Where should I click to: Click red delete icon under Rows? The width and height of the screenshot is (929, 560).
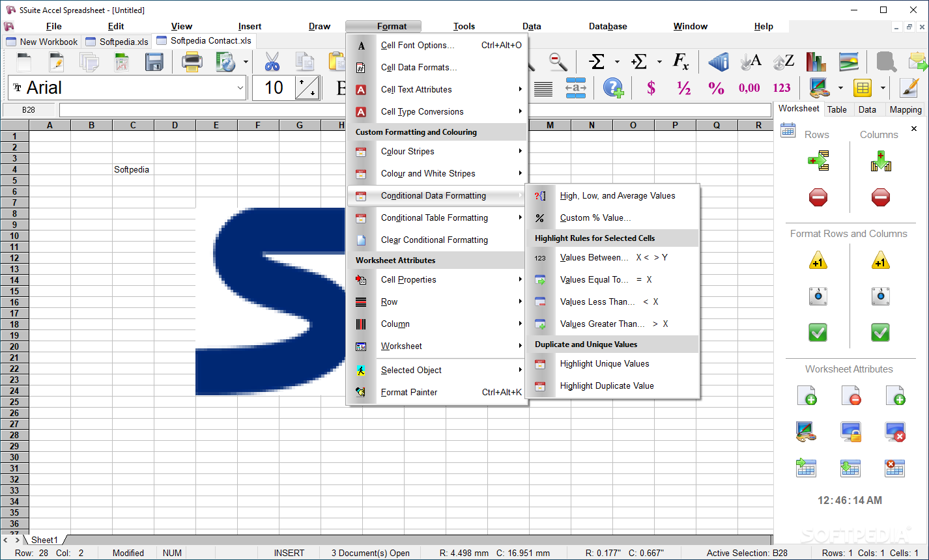(x=818, y=197)
